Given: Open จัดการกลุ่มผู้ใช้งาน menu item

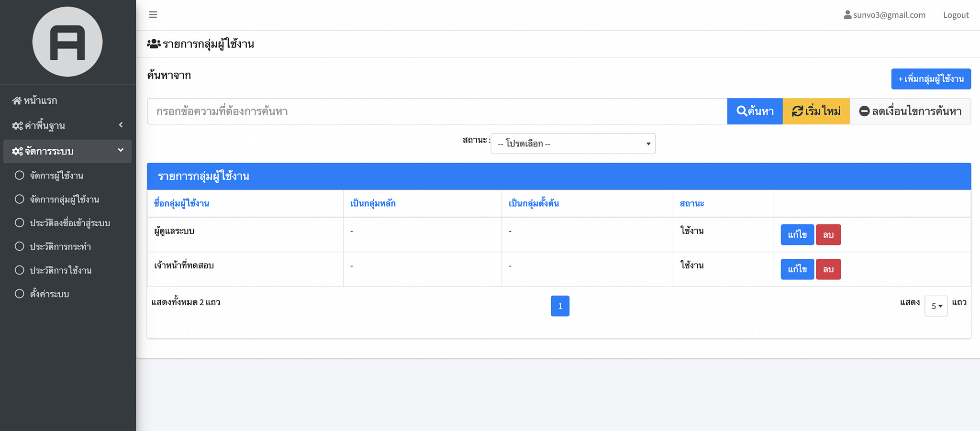Looking at the screenshot, I should point(65,199).
